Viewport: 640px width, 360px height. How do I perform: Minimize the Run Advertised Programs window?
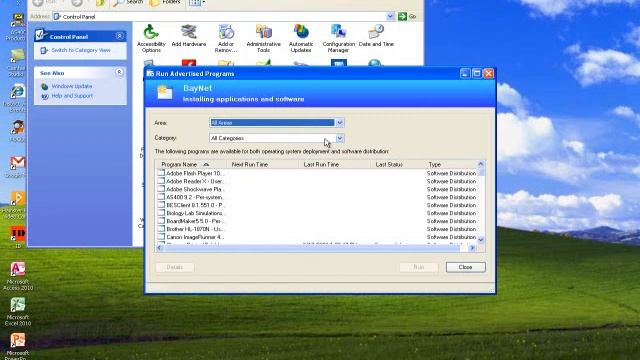pyautogui.click(x=465, y=73)
